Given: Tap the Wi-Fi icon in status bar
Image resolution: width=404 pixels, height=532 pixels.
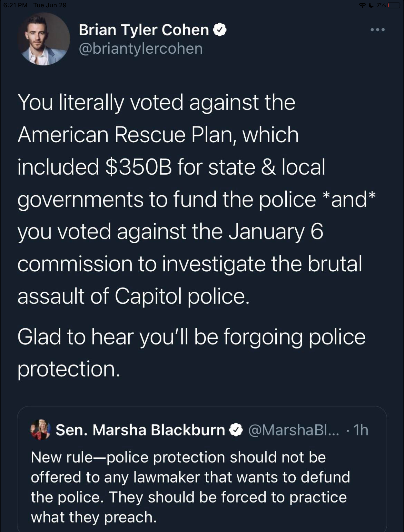Looking at the screenshot, I should pos(363,5).
